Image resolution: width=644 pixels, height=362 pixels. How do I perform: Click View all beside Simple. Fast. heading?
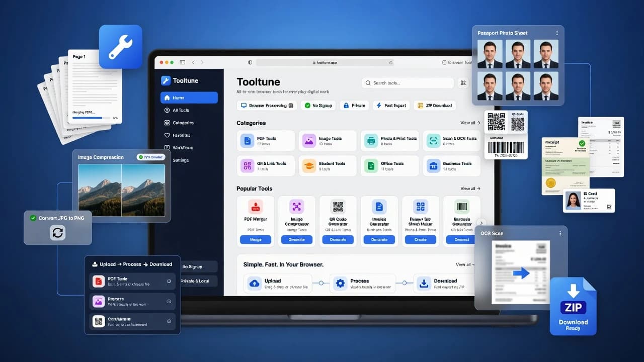click(466, 264)
